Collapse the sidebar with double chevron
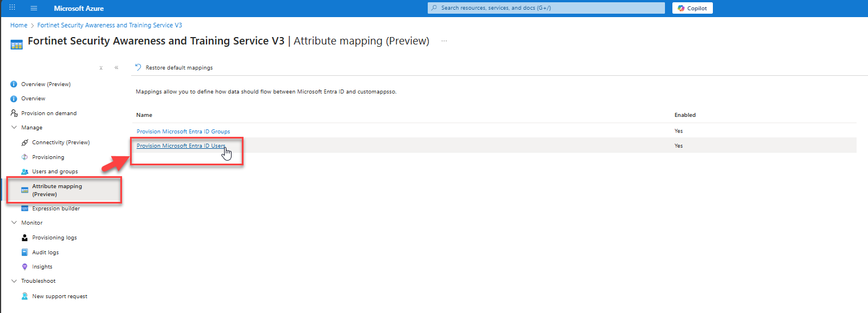The image size is (868, 313). (x=116, y=67)
